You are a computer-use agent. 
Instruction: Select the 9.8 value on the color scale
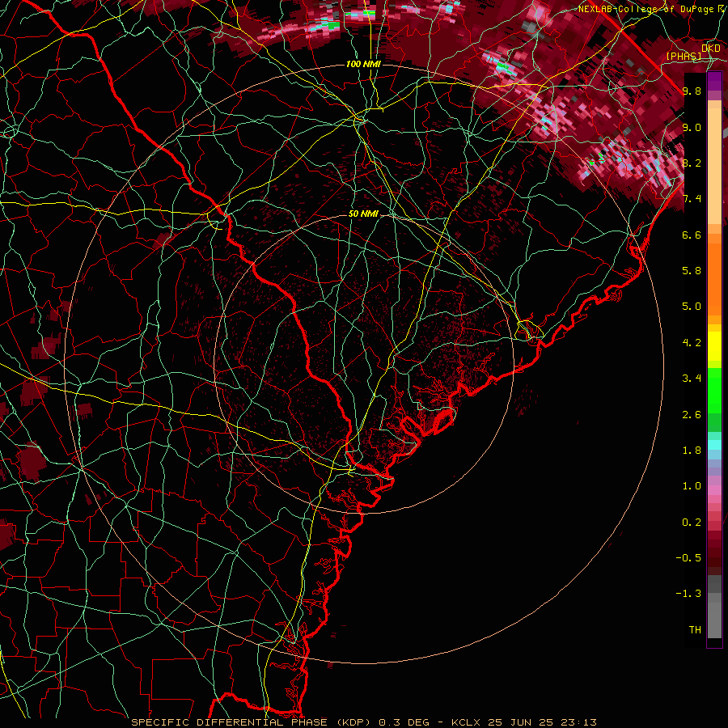click(692, 91)
